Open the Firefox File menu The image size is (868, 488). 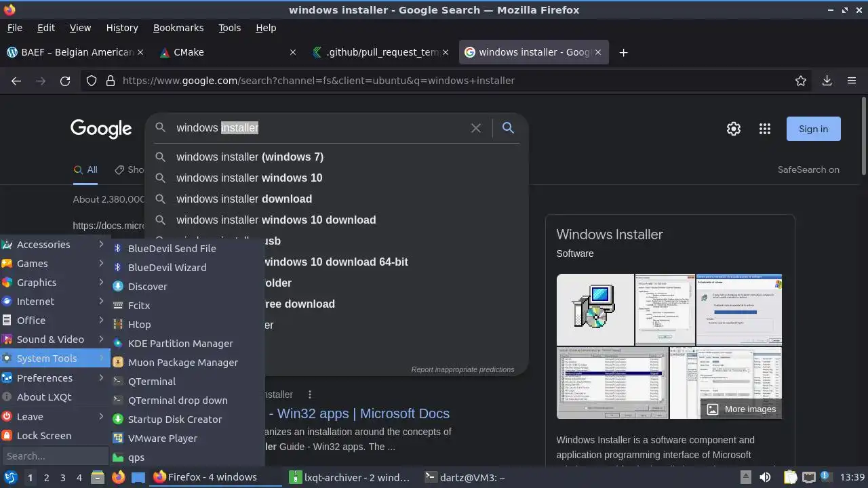14,28
